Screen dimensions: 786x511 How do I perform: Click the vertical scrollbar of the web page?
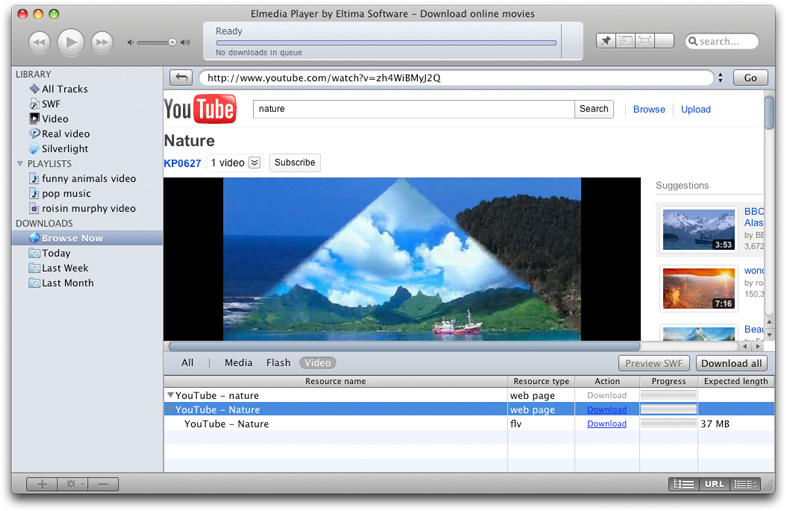(x=769, y=113)
